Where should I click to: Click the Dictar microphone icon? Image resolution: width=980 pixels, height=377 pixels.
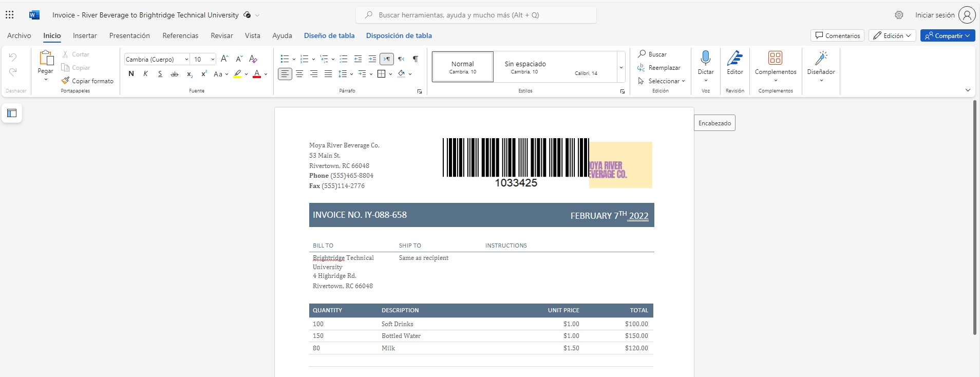click(x=705, y=58)
